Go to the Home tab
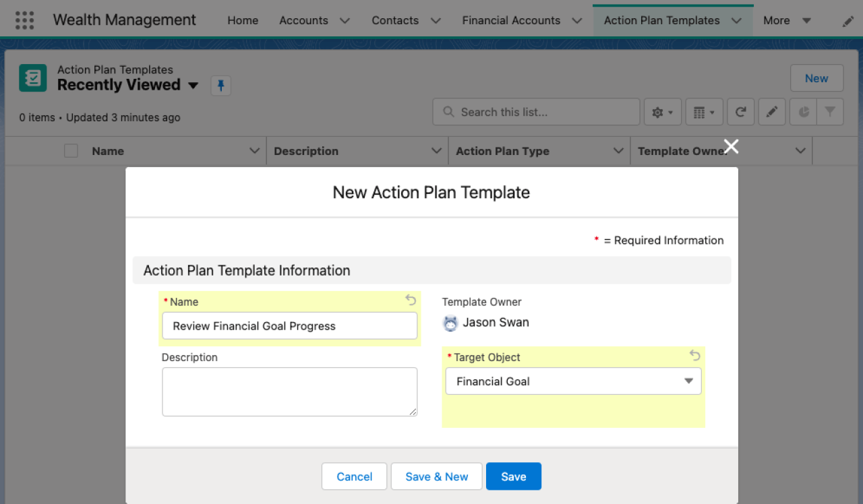The height and width of the screenshot is (504, 863). pyautogui.click(x=243, y=21)
